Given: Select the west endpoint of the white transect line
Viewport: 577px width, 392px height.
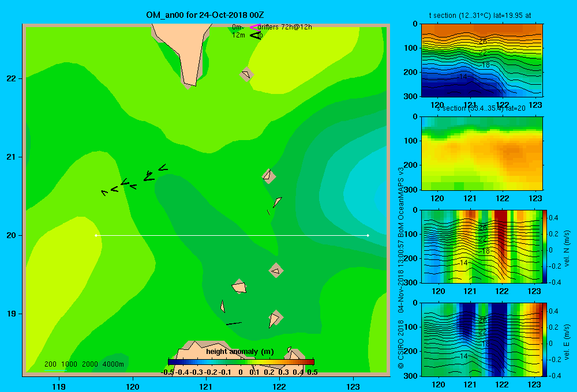Looking at the screenshot, I should point(96,235).
